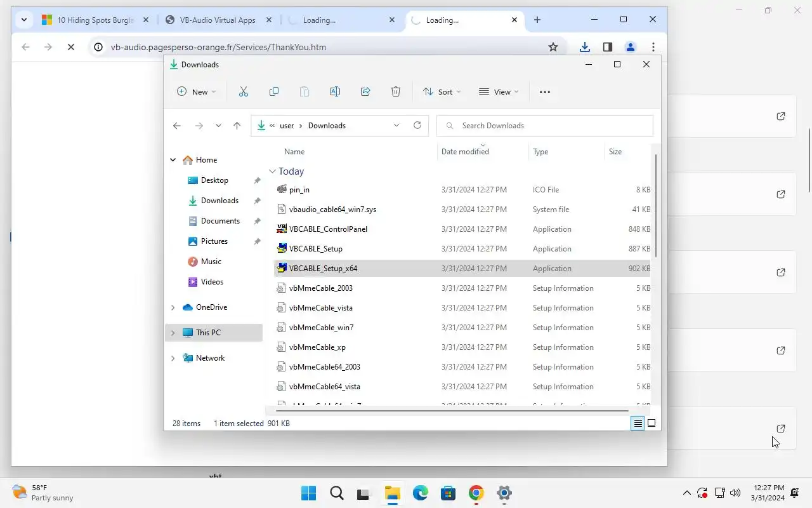This screenshot has width=812, height=508.
Task: Select VBCABLE_ControlPanel application
Action: pyautogui.click(x=463, y=229)
